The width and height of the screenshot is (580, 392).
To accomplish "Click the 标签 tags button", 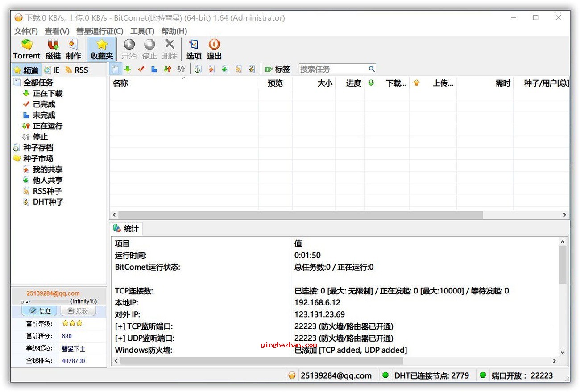I will point(278,69).
